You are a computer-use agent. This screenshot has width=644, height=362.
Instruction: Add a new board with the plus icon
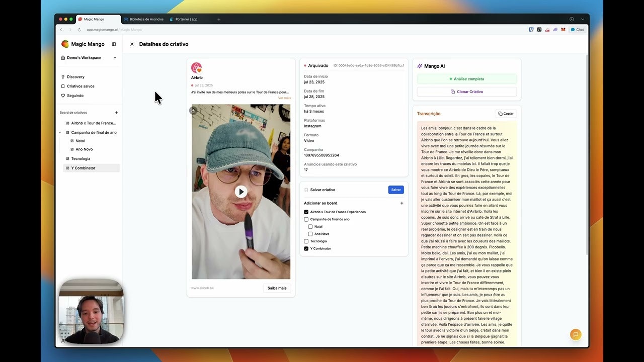pos(116,112)
